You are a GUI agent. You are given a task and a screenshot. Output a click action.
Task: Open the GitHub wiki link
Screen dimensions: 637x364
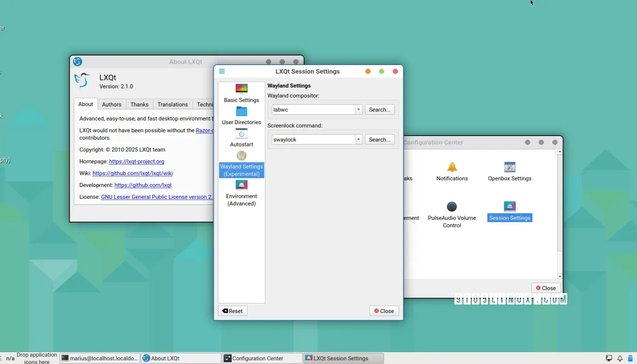[x=132, y=173]
